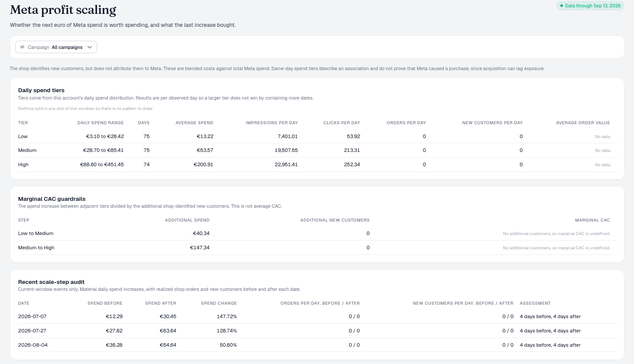Click the 'SPEND CHANGE' column header

click(219, 303)
